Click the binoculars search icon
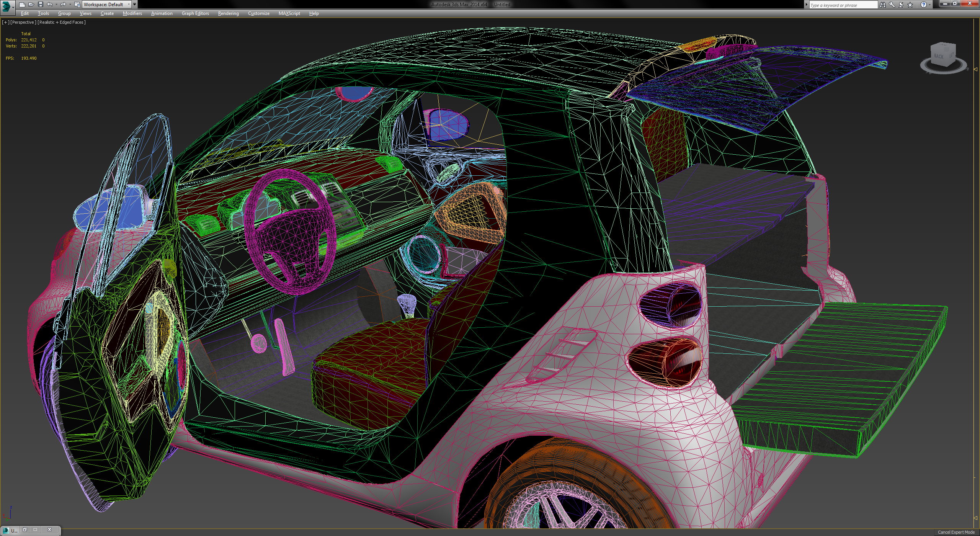This screenshot has height=536, width=980. pyautogui.click(x=882, y=5)
